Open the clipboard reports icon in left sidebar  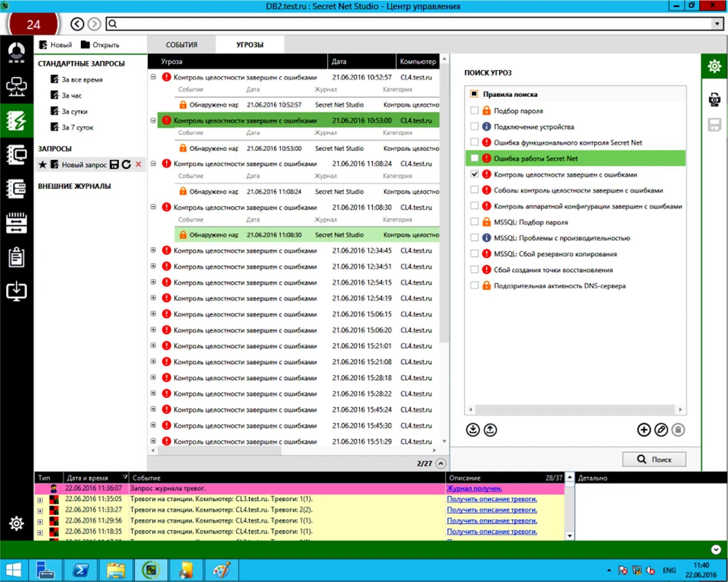[16, 257]
